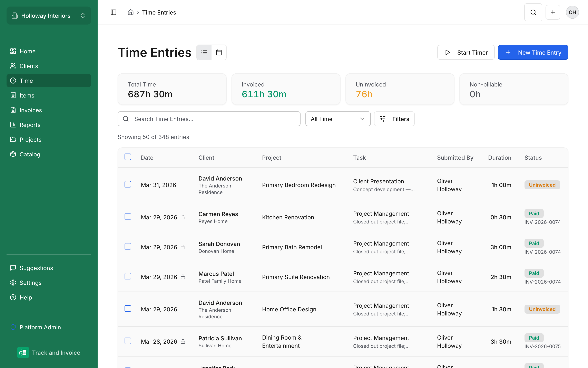Click the Total Time summary card

click(x=172, y=89)
